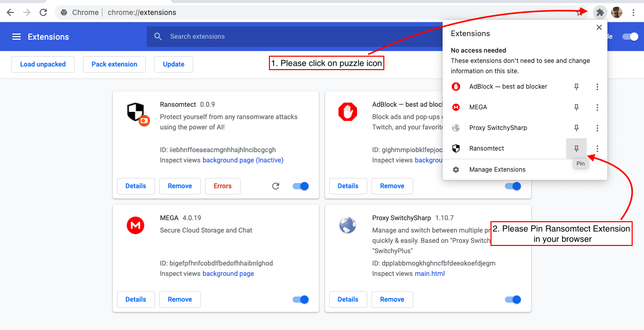Close the Extensions popup

pyautogui.click(x=599, y=27)
